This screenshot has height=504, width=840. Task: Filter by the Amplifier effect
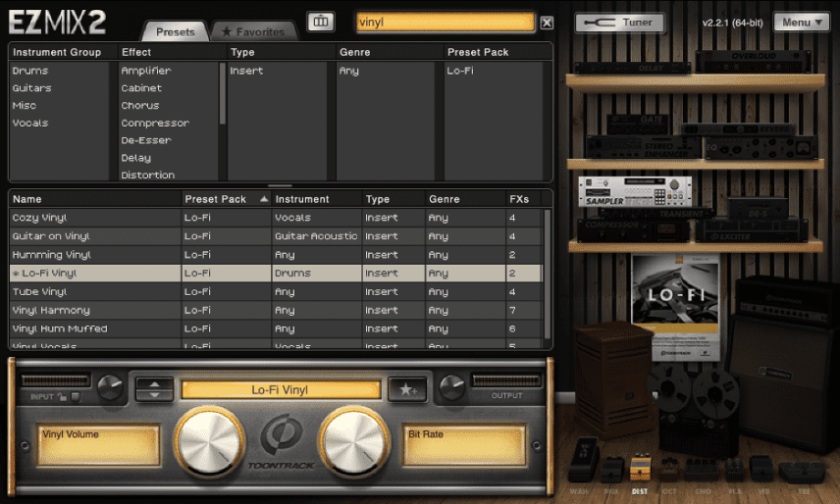146,71
